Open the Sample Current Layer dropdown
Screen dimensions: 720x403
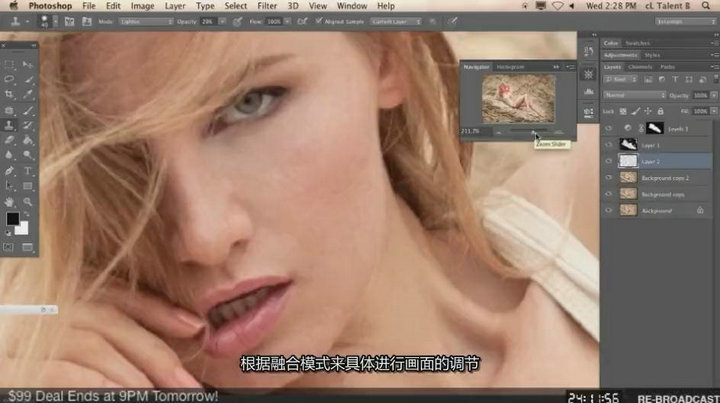click(x=396, y=22)
